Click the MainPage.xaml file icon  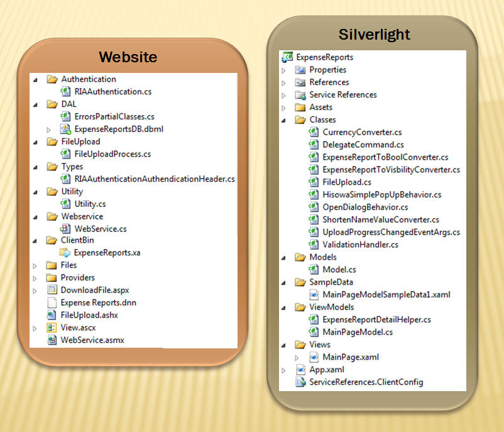[314, 357]
